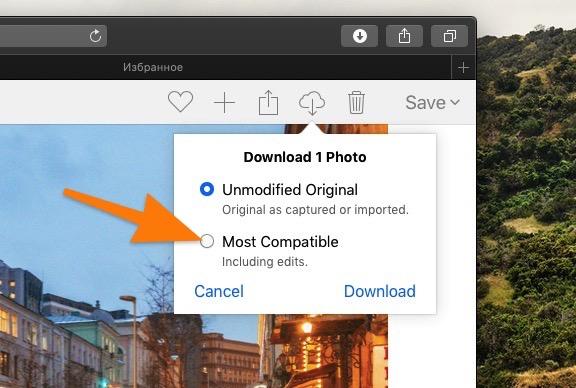Click iCloud Photos share icon
This screenshot has width=576, height=388.
[x=269, y=103]
